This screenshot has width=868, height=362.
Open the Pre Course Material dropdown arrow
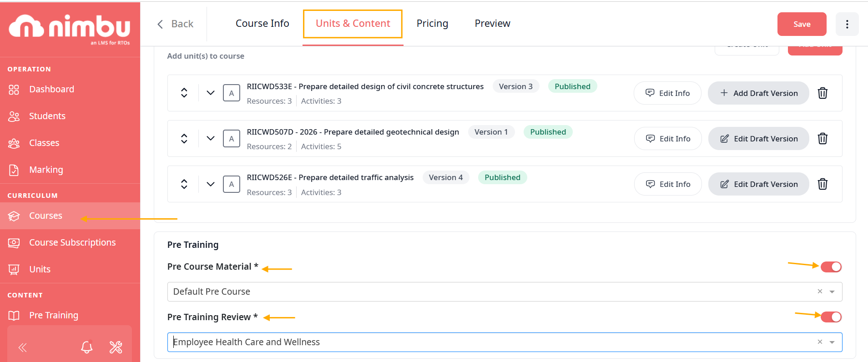point(832,292)
